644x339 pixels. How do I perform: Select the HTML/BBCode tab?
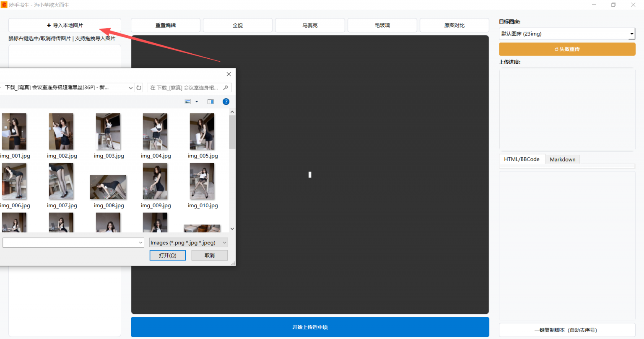pyautogui.click(x=522, y=159)
